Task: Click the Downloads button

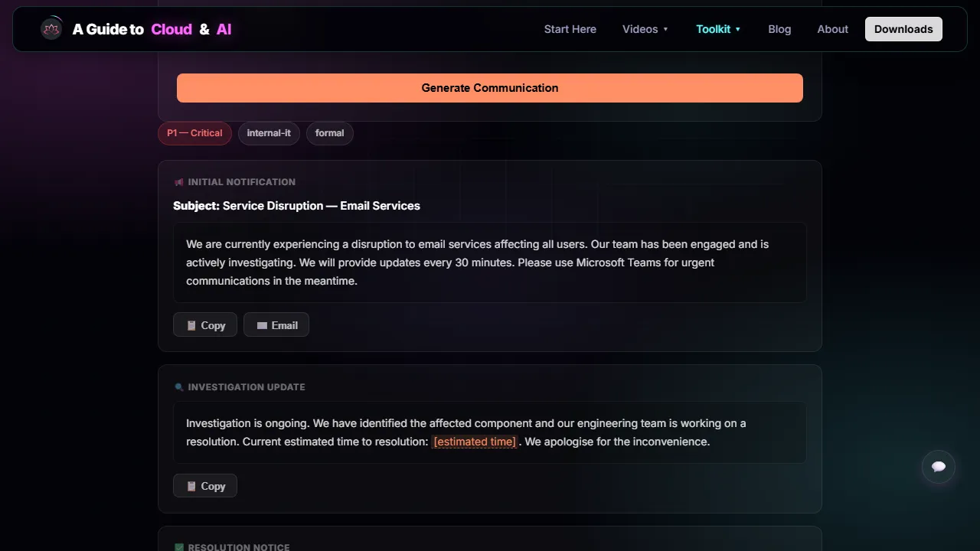Action: click(903, 29)
